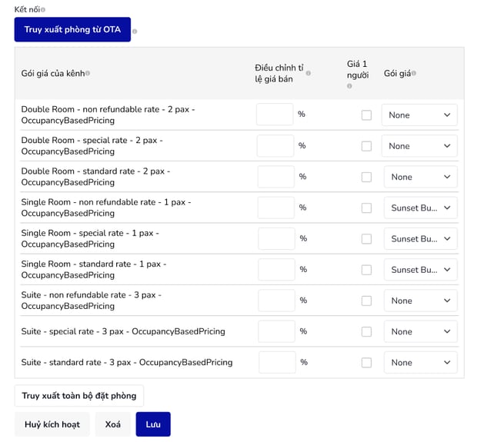Open Gói giá dropdown for Double Room special rate

419,146
